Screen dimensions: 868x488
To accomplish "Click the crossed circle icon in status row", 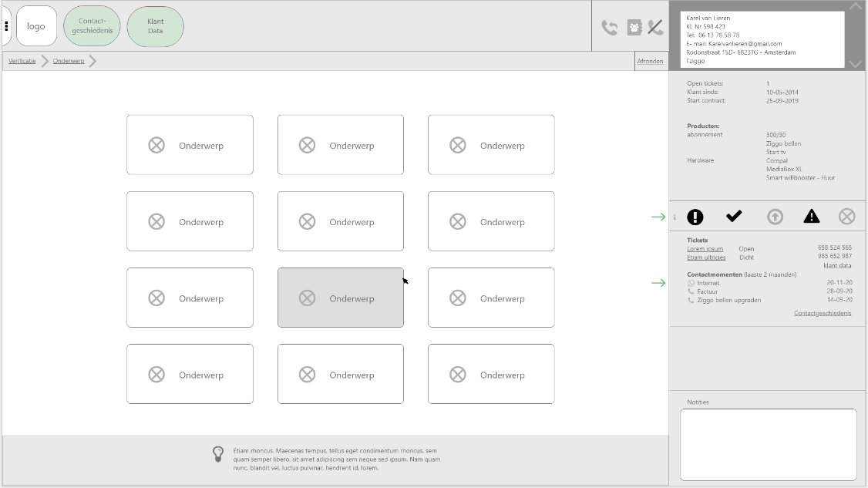I will (x=846, y=217).
